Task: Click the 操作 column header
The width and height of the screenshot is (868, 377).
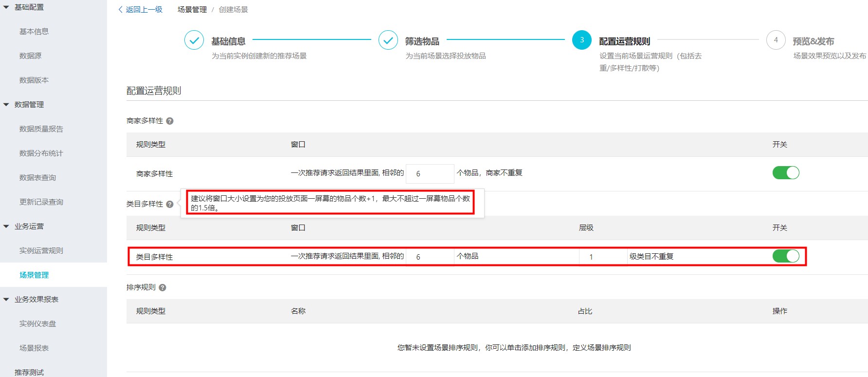Action: 780,311
